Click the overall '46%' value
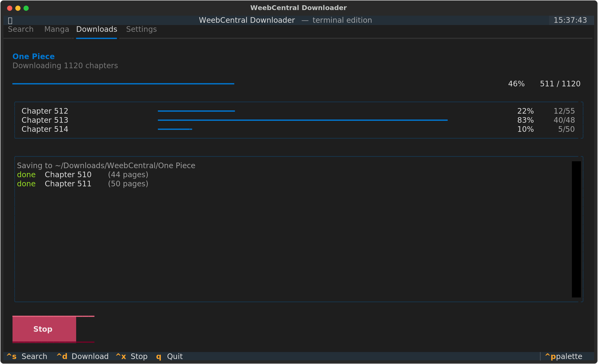 point(516,84)
